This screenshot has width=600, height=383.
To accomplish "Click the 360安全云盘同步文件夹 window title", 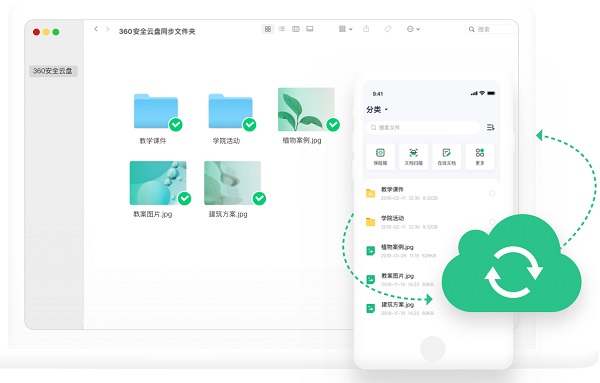I will (157, 31).
